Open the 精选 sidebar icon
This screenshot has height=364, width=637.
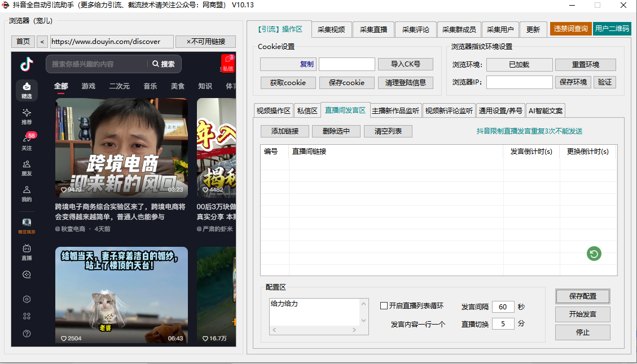pos(27,90)
